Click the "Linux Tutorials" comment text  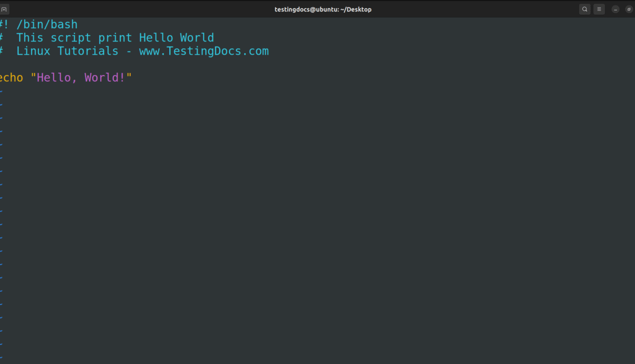[67, 51]
